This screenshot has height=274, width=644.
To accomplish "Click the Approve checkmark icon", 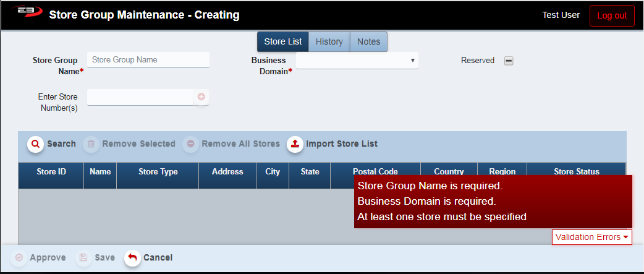I will click(19, 258).
